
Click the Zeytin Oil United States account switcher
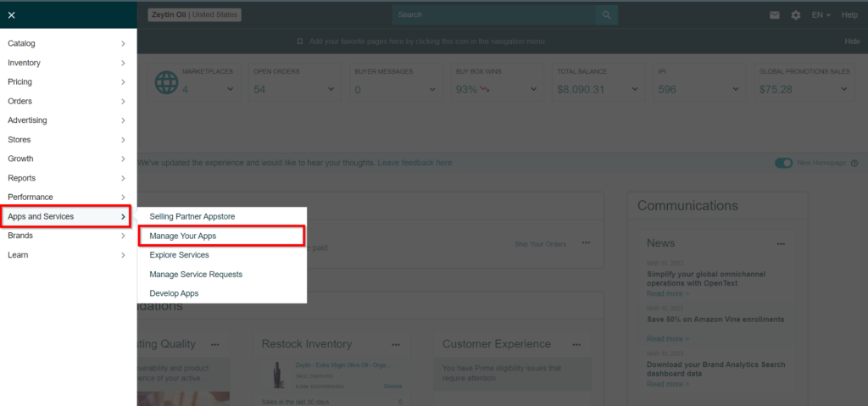[194, 15]
